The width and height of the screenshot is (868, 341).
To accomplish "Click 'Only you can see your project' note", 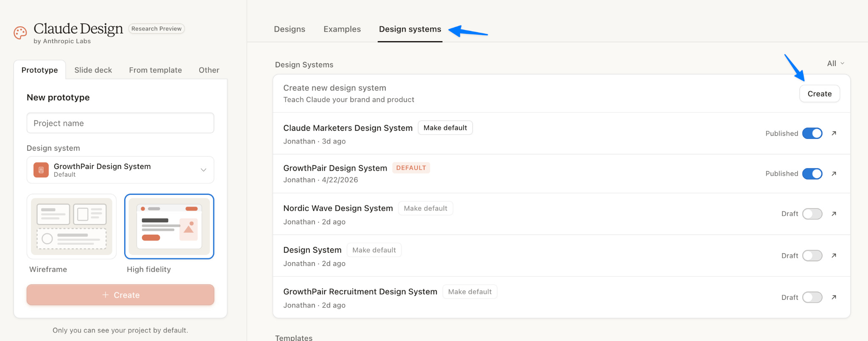I will click(x=120, y=330).
